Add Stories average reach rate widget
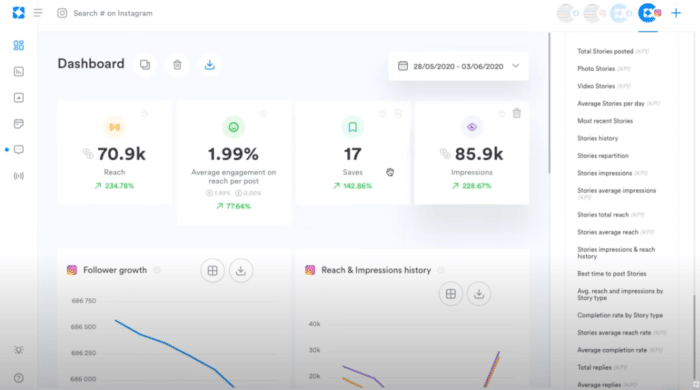The width and height of the screenshot is (700, 390). [621, 332]
